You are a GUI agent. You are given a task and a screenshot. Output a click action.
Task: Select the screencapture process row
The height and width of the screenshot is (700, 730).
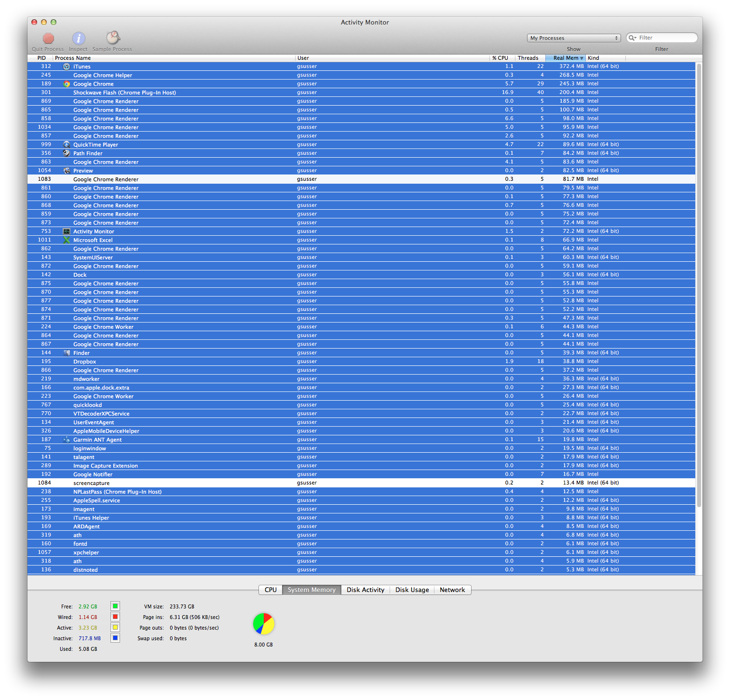tap(361, 483)
